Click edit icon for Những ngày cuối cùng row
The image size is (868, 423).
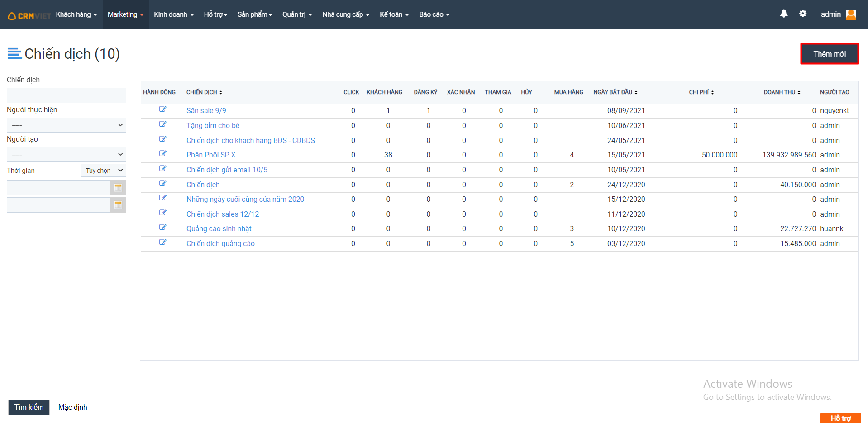[x=163, y=198]
